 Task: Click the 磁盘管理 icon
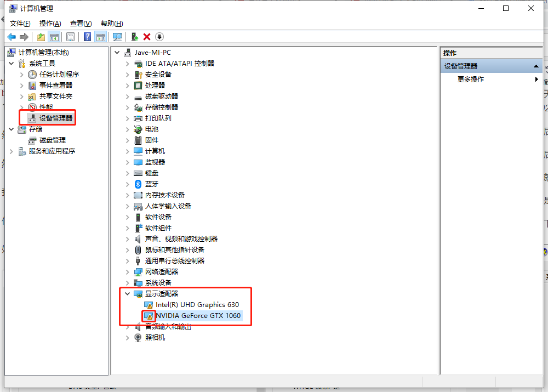pyautogui.click(x=32, y=140)
